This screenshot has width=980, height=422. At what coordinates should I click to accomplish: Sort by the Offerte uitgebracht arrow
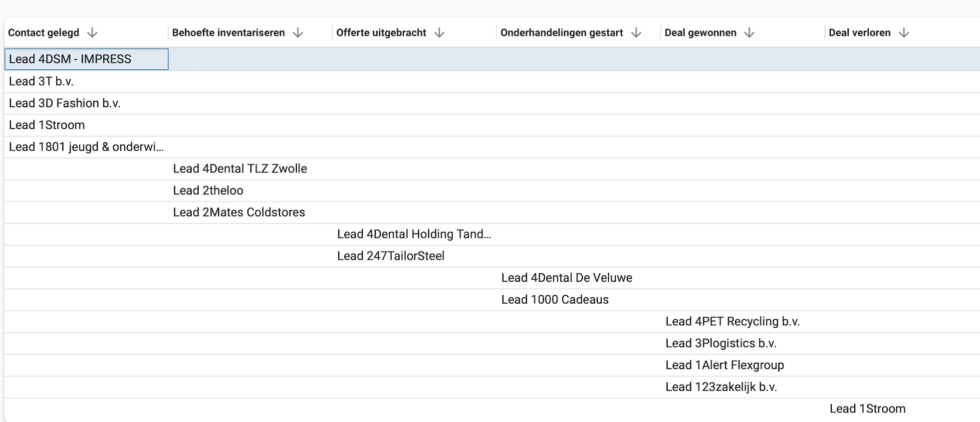click(439, 33)
